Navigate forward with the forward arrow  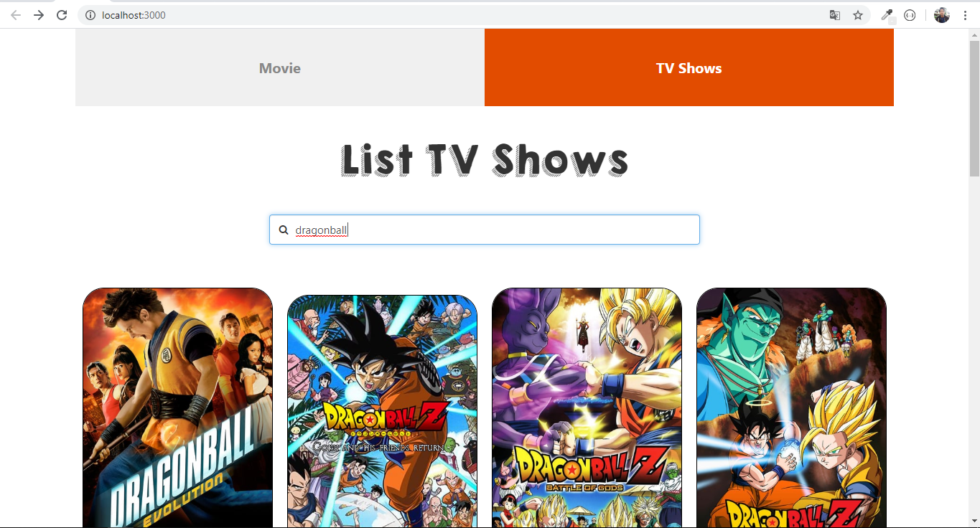[38, 14]
